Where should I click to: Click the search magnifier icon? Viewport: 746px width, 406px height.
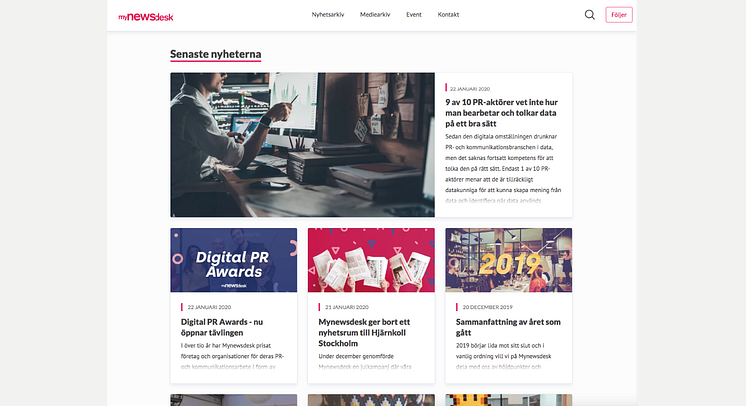coord(589,15)
